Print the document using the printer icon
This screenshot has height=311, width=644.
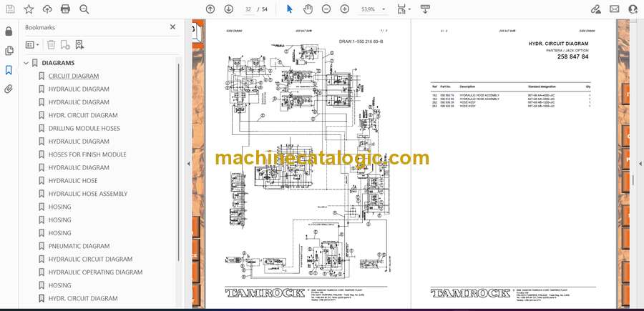tap(65, 9)
